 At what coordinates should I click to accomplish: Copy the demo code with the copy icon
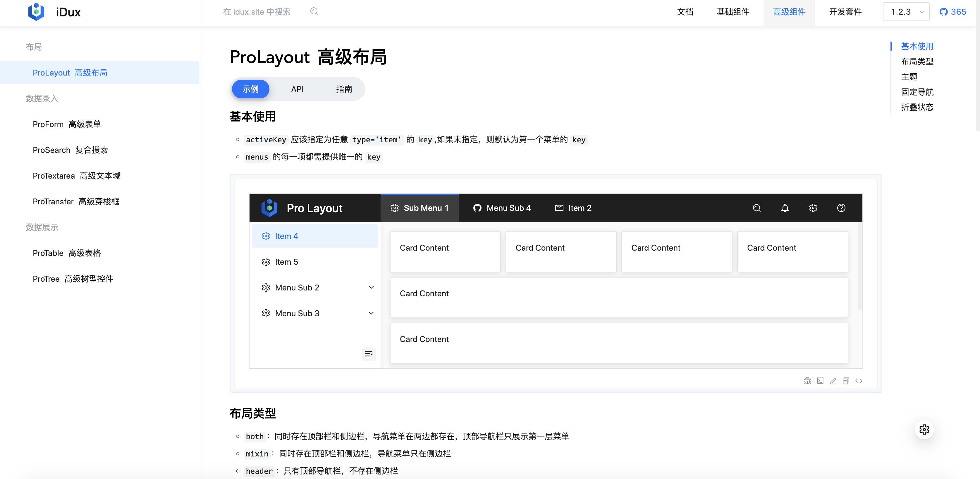(846, 381)
